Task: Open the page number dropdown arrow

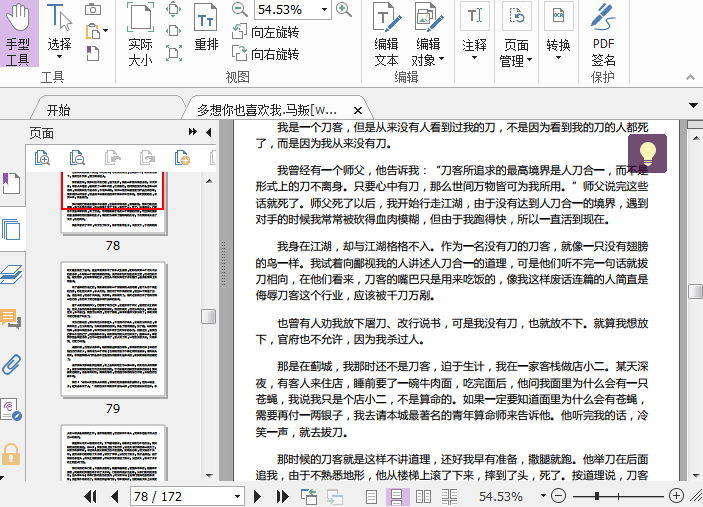Action: tap(238, 496)
